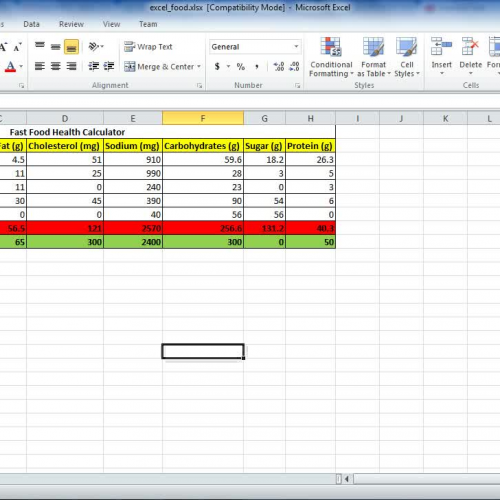Click the Delete cells button
This screenshot has width=500, height=500.
471,57
